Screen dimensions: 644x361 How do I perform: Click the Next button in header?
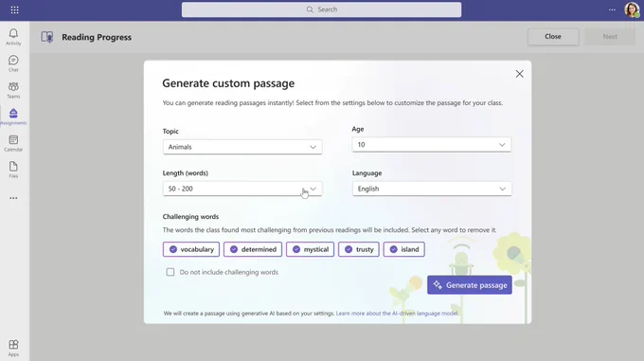click(610, 37)
